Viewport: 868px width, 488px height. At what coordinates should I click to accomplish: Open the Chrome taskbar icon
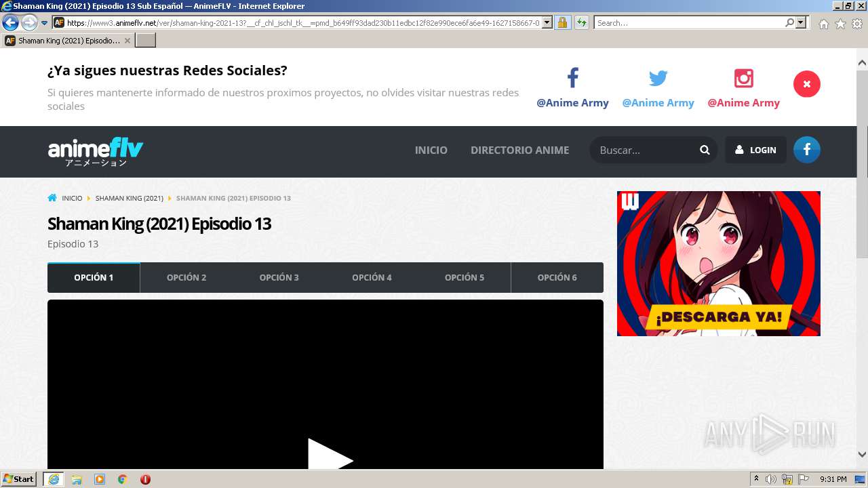coord(123,479)
